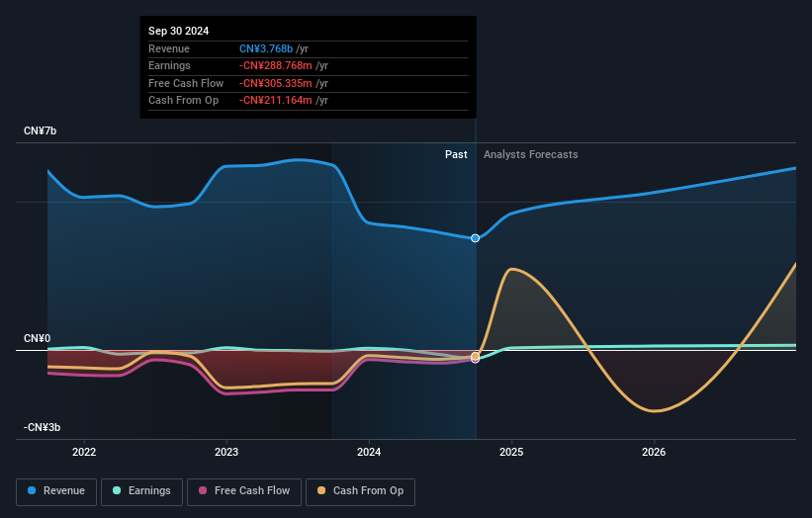Click the revenue value CN¥3.768b in the tooltip

[266, 48]
